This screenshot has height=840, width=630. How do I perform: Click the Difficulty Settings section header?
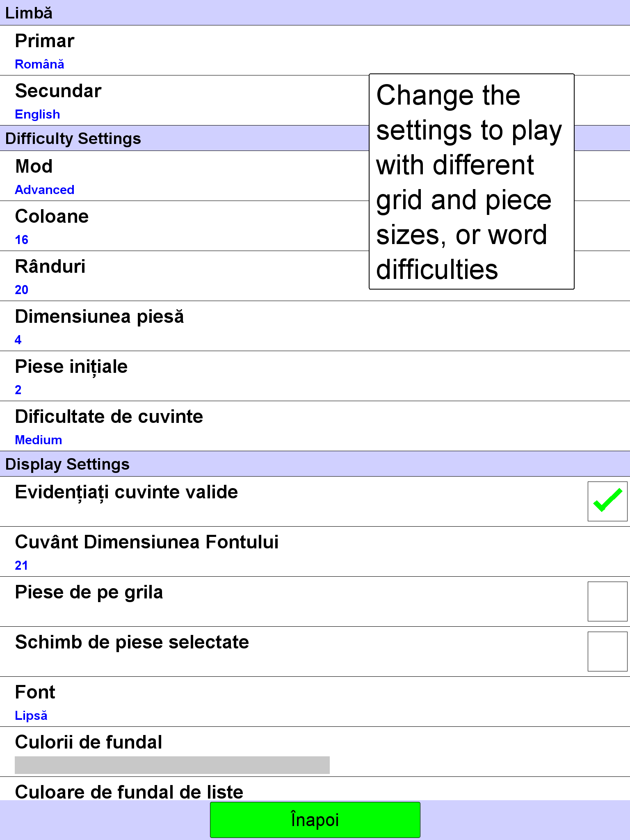click(315, 138)
